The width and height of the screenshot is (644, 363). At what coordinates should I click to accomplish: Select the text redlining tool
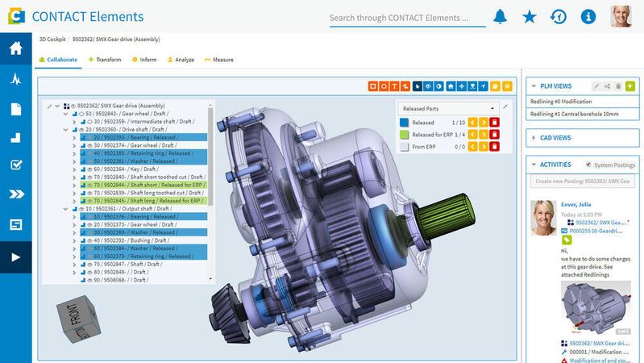[x=394, y=86]
